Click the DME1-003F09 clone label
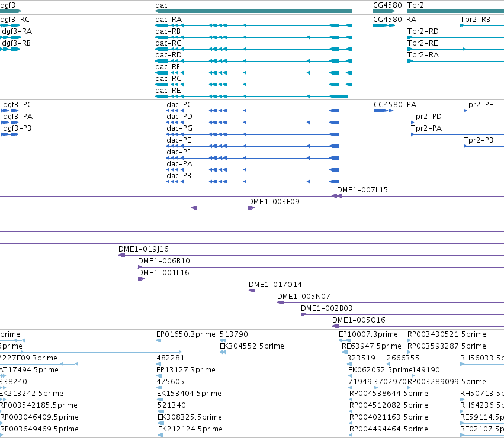 (274, 202)
